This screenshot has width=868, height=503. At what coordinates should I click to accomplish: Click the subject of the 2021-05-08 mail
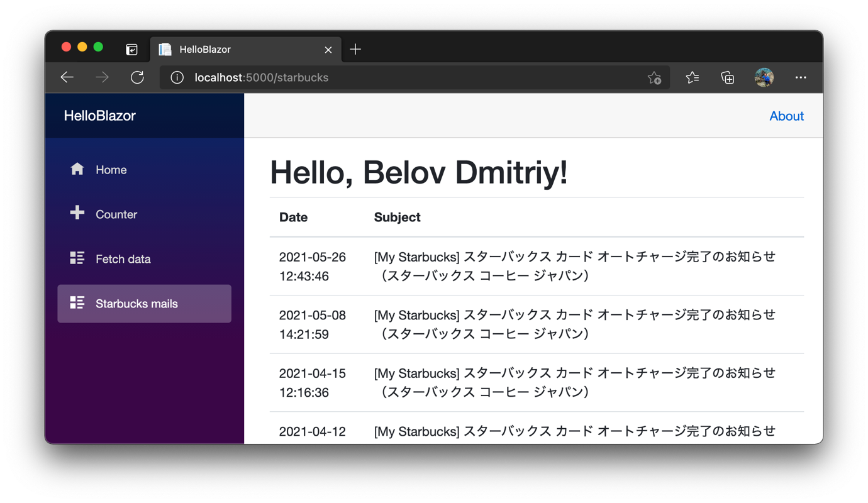tap(575, 324)
